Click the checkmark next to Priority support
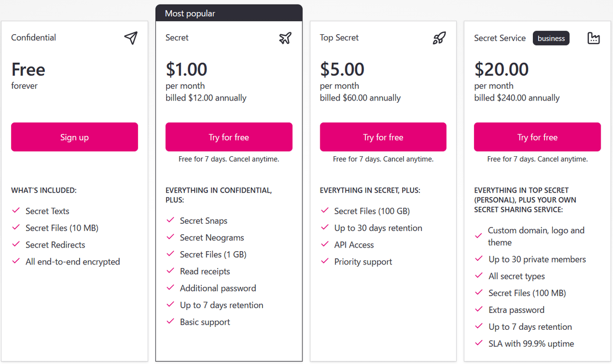This screenshot has height=364, width=613. [x=324, y=262]
